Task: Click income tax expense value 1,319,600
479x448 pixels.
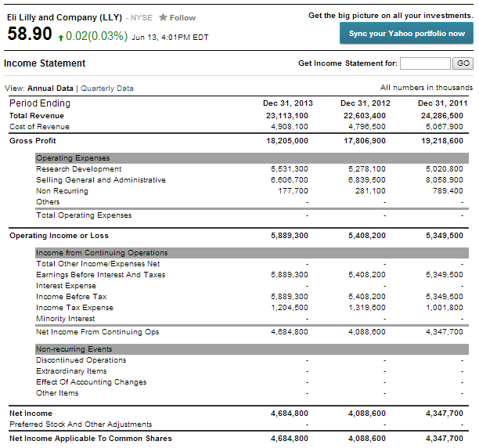Action: coord(367,308)
